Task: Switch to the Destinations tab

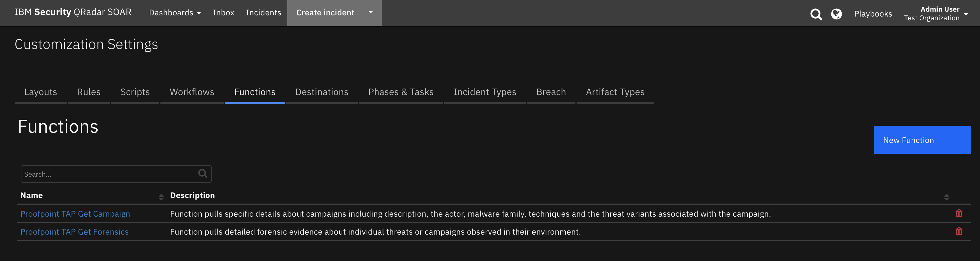Action: [322, 92]
